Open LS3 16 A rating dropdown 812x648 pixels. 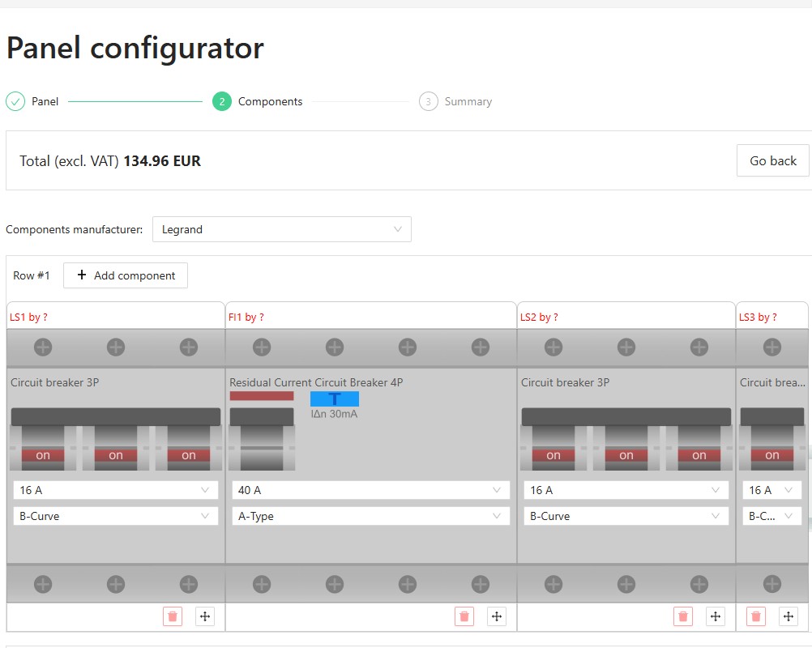coord(772,490)
